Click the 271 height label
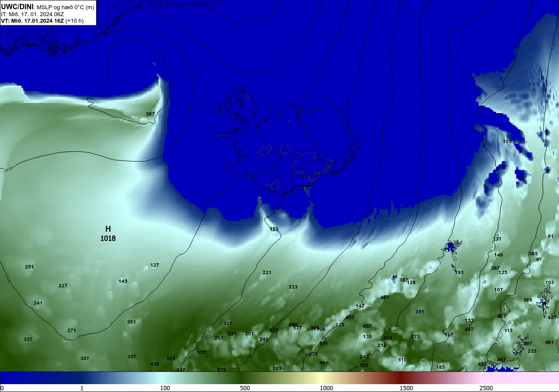The width and height of the screenshot is (559, 392). 72,330
